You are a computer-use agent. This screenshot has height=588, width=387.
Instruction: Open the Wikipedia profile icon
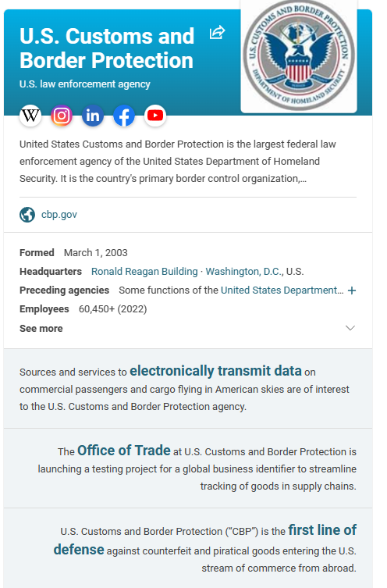[x=30, y=116]
